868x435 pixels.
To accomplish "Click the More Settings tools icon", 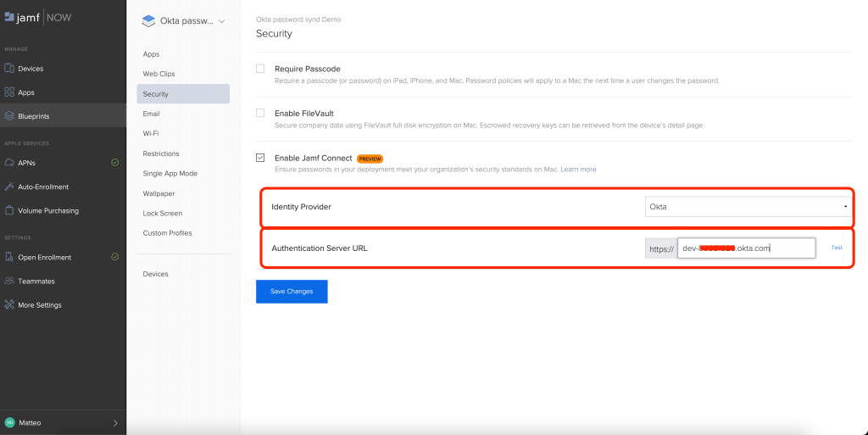I will 9,304.
